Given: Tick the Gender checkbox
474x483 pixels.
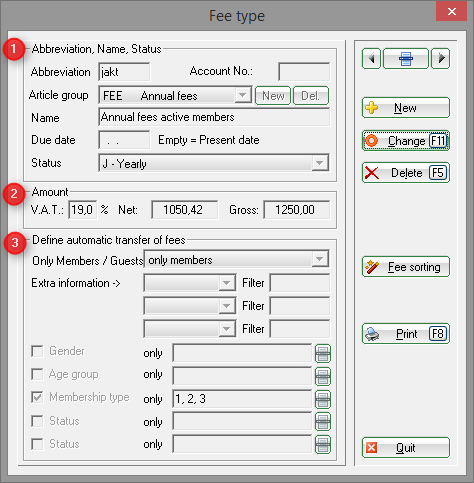Looking at the screenshot, I should pyautogui.click(x=37, y=351).
